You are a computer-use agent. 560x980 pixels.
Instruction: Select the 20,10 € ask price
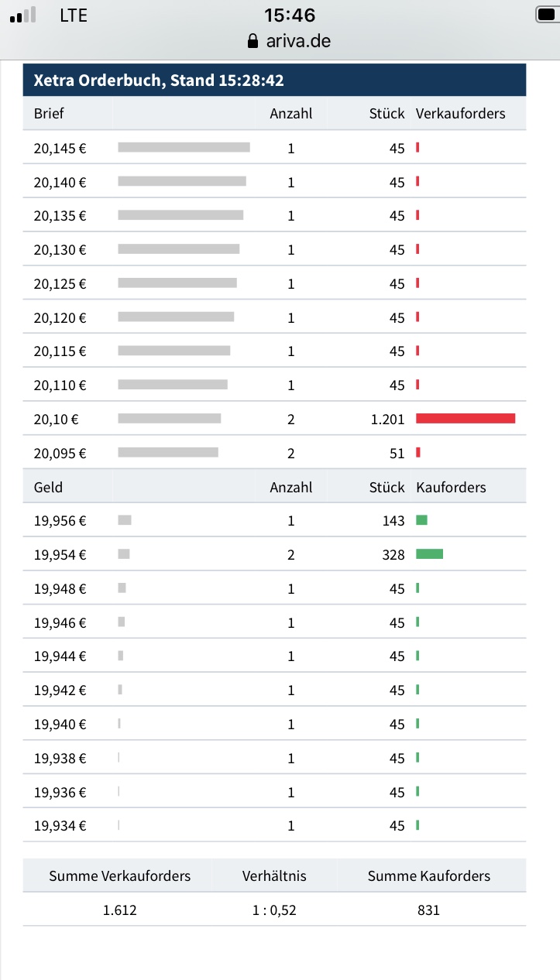tap(57, 419)
